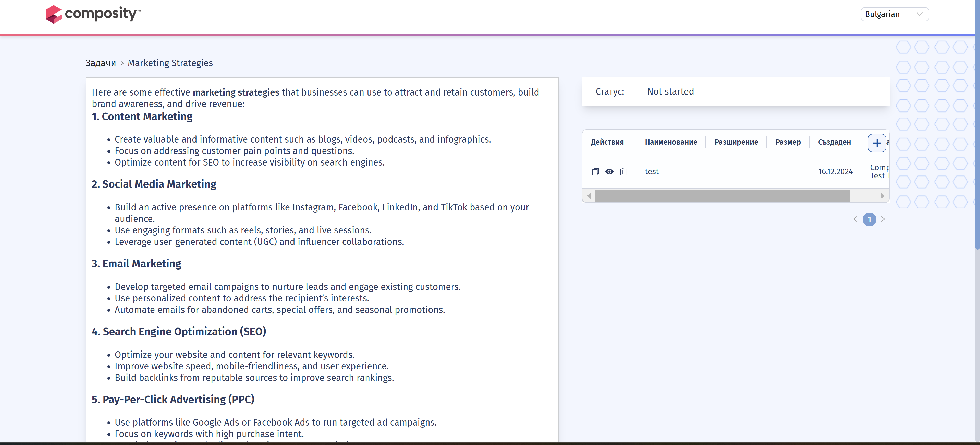
Task: Click the Search Engine Optimization (SEO) heading
Action: tap(179, 332)
